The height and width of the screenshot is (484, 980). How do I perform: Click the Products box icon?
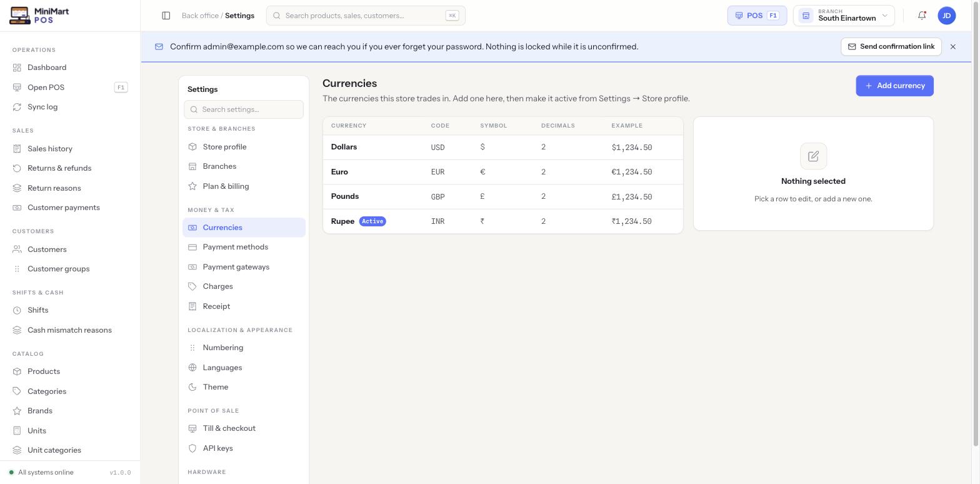pos(17,371)
